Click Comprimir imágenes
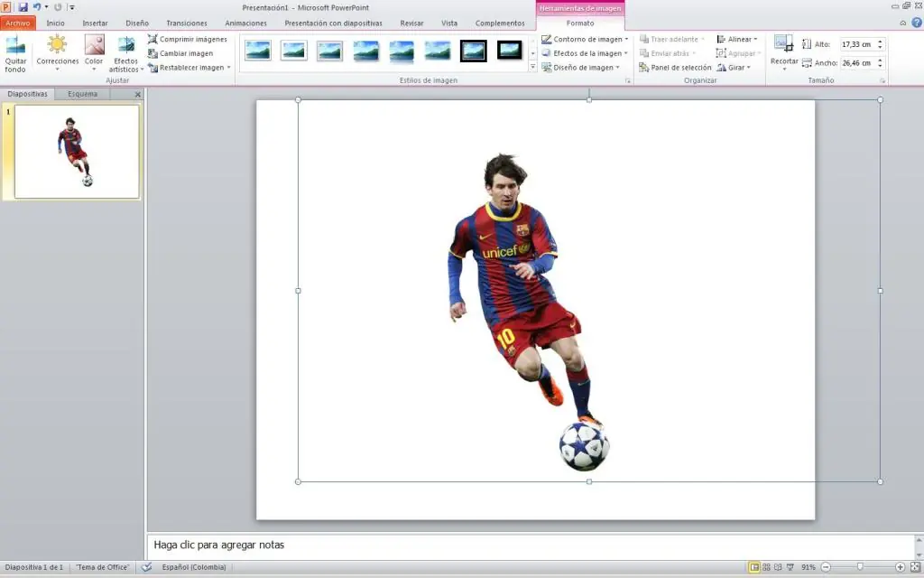 point(188,39)
